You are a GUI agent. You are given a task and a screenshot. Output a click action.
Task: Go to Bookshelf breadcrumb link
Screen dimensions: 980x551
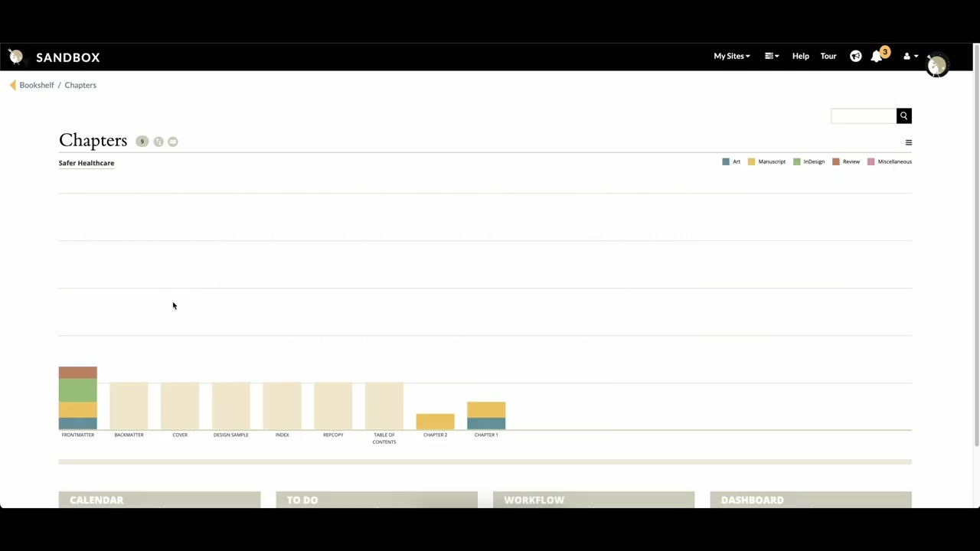click(37, 85)
